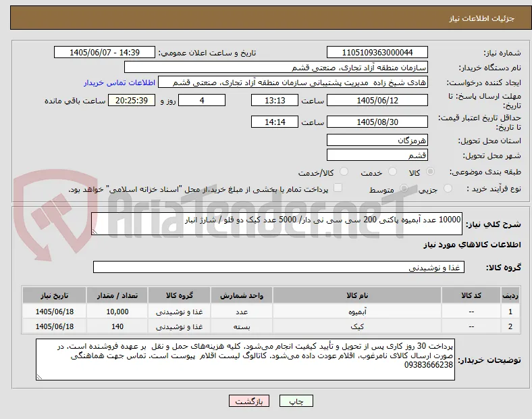Click the general need description textarea

click(x=277, y=224)
